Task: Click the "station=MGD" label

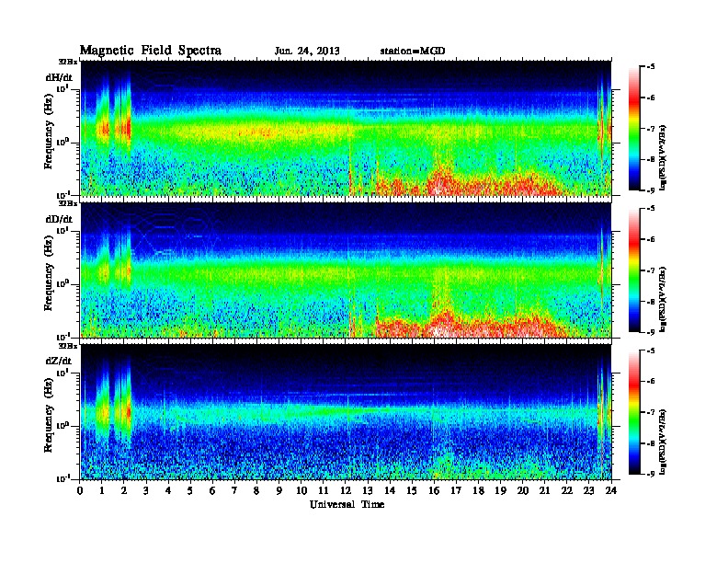Action: tap(413, 51)
